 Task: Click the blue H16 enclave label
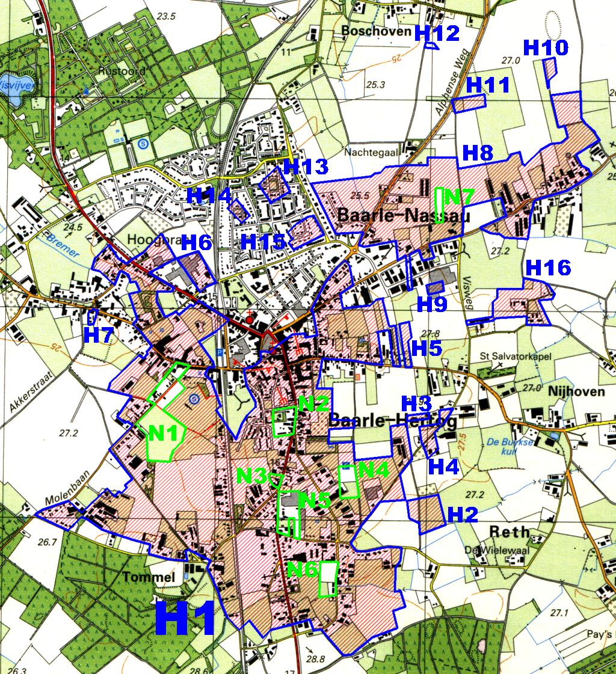pyautogui.click(x=549, y=268)
